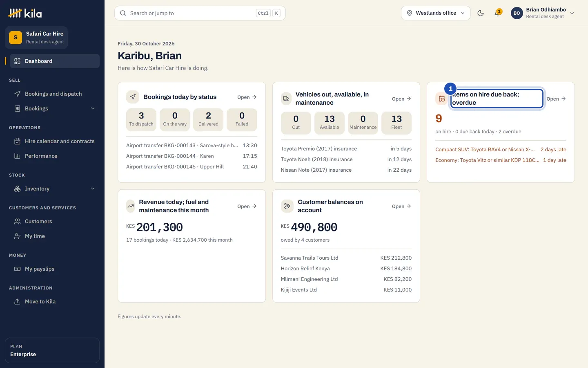Click the Horizon Relief Kenya balance row
This screenshot has width=588, height=368.
(346, 268)
